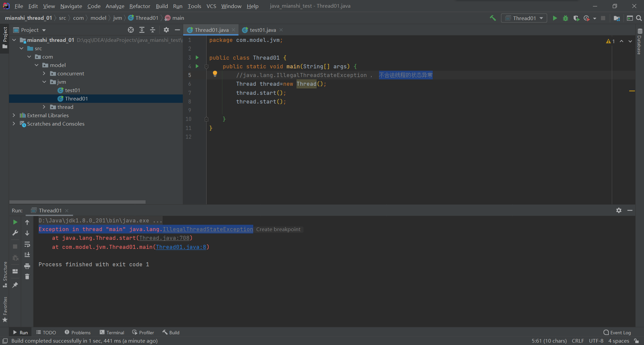Open the Thread01 run configuration dropdown

pos(524,18)
